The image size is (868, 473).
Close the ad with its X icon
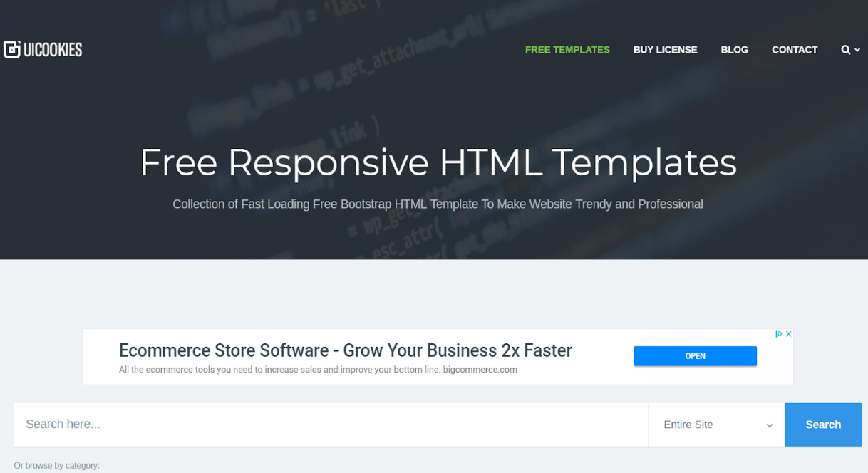coord(789,334)
